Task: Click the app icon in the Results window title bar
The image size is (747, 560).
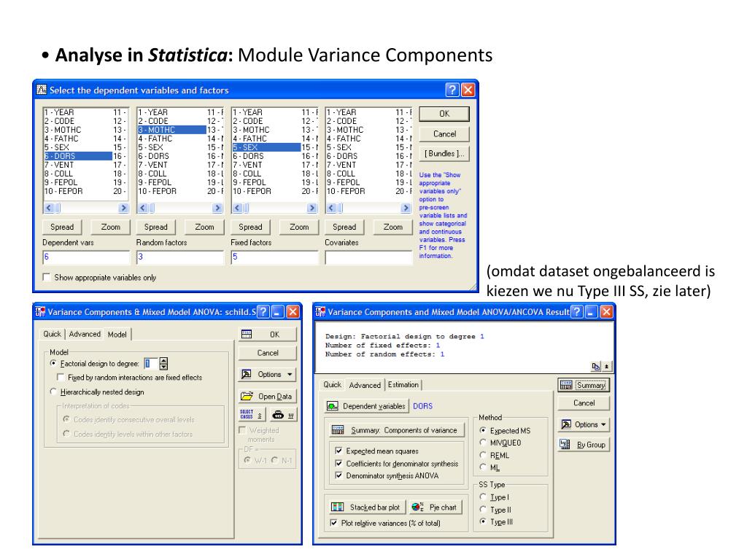Action: (321, 312)
